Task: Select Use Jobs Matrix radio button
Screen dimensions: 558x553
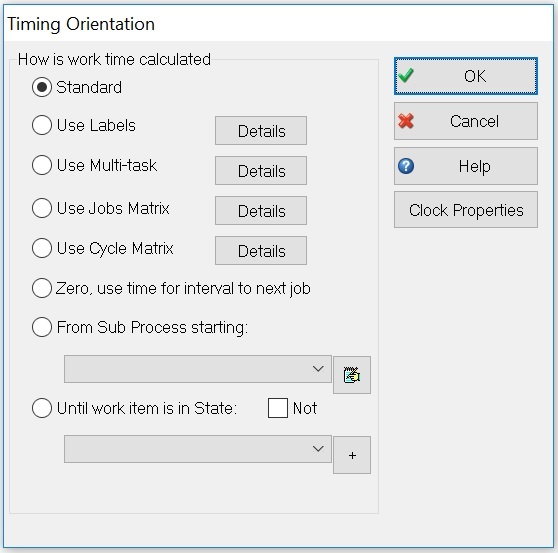Action: click(42, 208)
